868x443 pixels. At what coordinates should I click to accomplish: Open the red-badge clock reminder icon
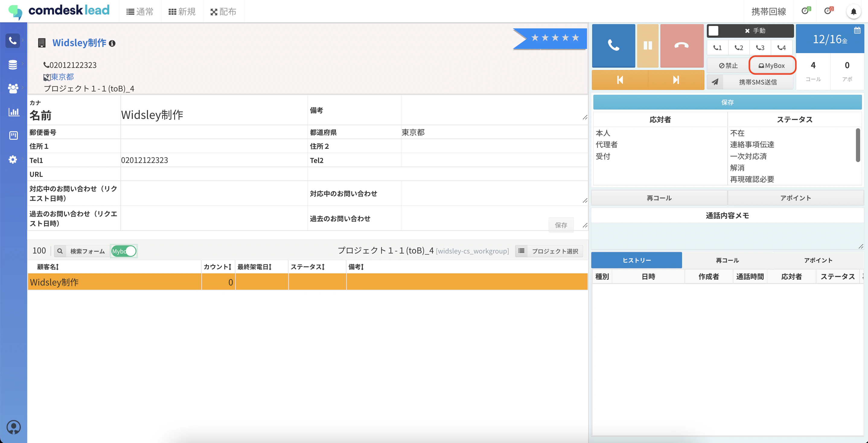828,11
